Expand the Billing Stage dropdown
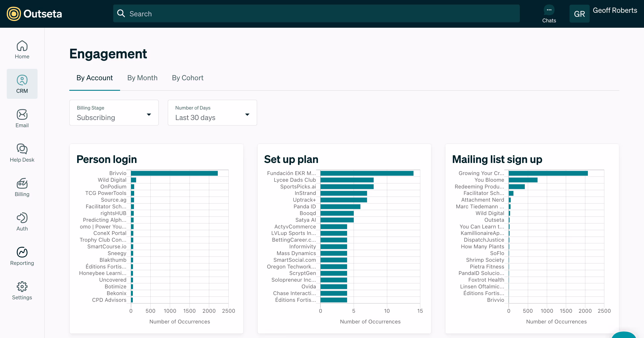The height and width of the screenshot is (338, 644). (114, 113)
